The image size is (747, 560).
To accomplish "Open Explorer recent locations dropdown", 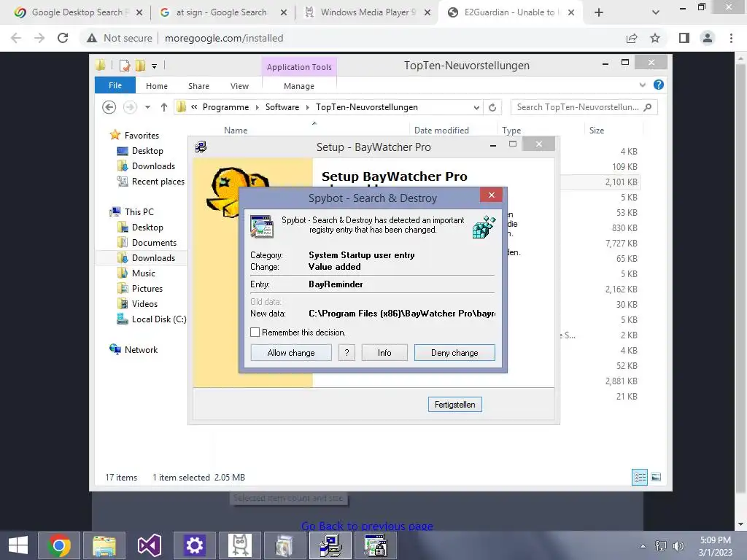I will [x=147, y=107].
